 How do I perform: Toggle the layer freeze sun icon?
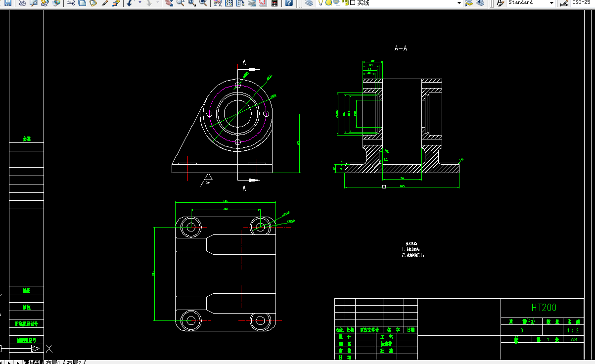pyautogui.click(x=328, y=3)
